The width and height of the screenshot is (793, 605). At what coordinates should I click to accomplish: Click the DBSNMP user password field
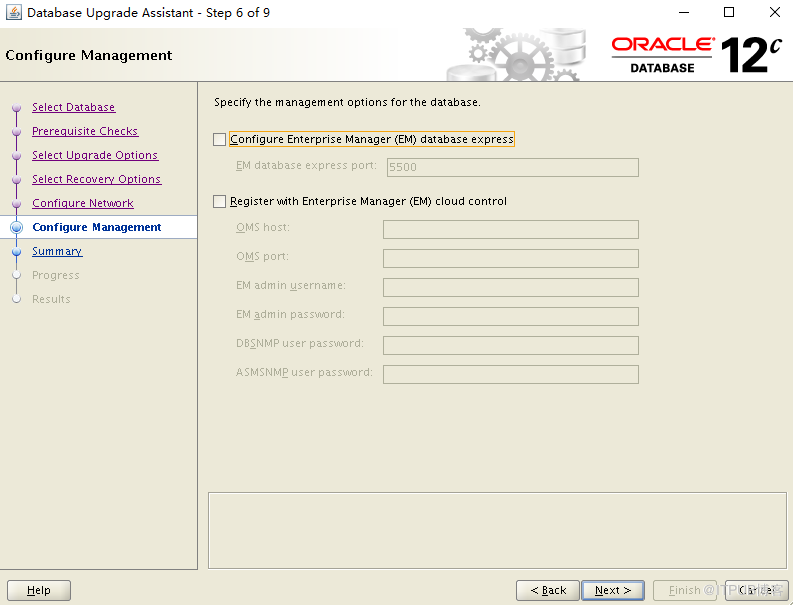pos(511,345)
